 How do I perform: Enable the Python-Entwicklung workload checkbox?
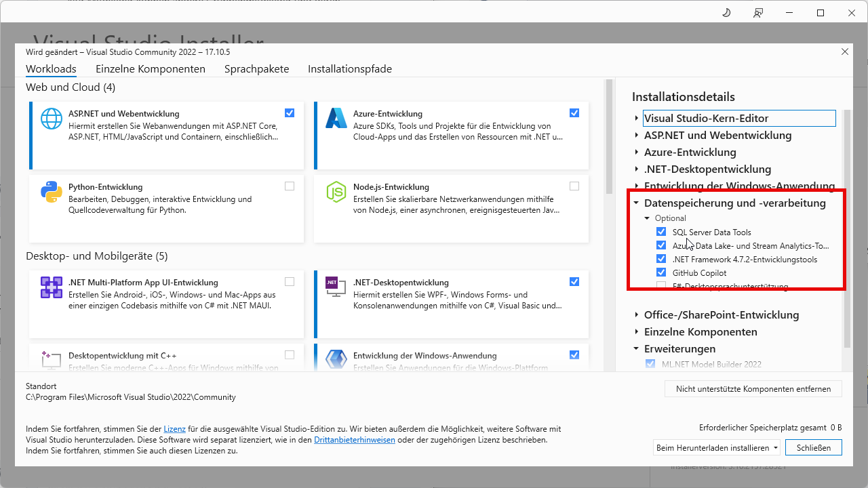290,186
